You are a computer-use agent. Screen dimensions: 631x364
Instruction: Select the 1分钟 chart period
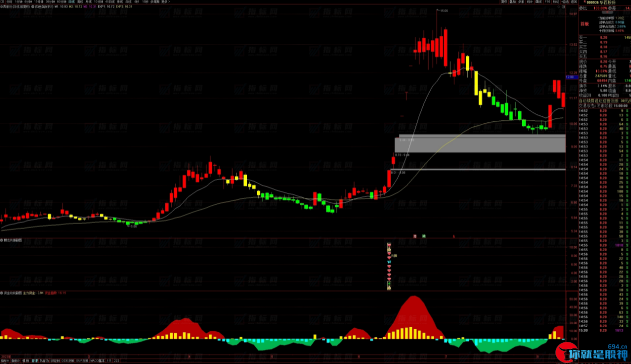coord(19,2)
